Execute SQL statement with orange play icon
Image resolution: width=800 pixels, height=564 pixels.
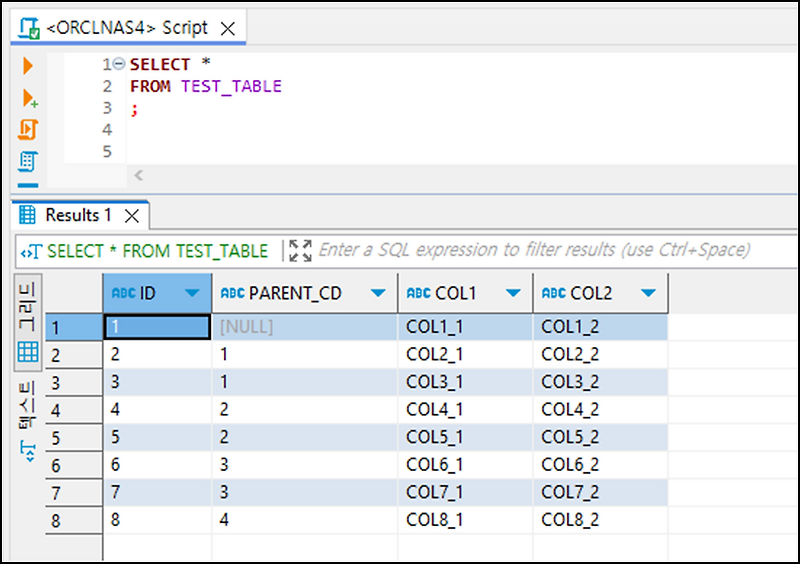(x=28, y=66)
